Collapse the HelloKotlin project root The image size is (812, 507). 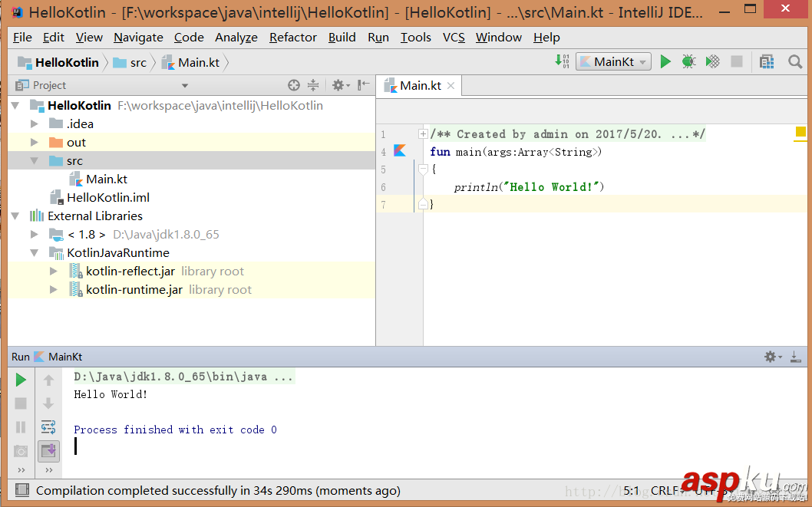[15, 106]
